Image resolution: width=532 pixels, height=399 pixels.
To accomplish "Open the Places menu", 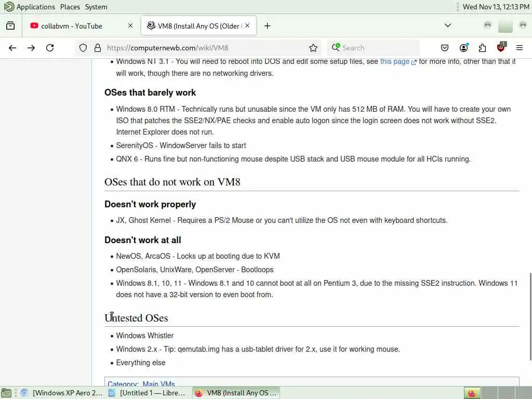I will pos(70,7).
